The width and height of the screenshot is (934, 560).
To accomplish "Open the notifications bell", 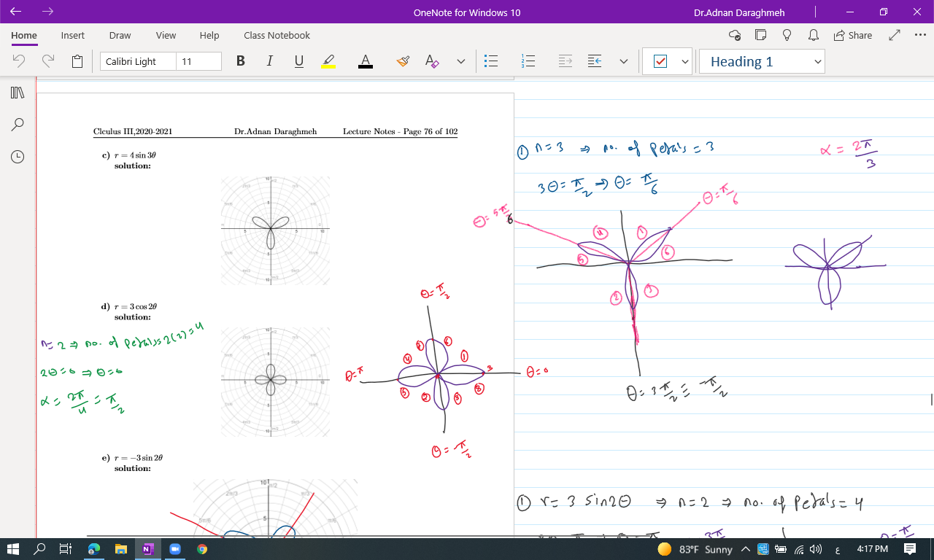I will click(813, 35).
